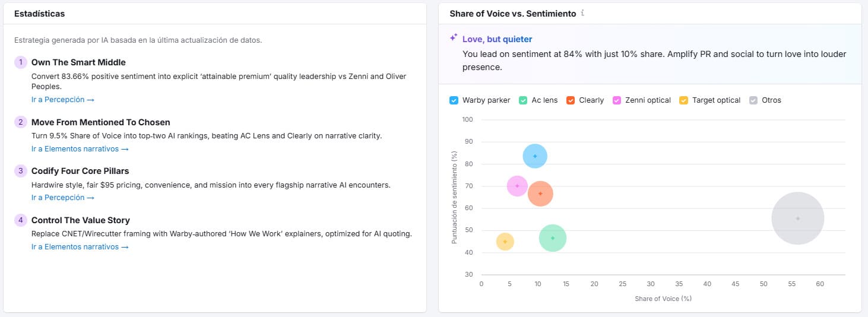Click the blue Warby parker bubble in chart
Viewport: 868px width, 317px height.
tap(535, 156)
